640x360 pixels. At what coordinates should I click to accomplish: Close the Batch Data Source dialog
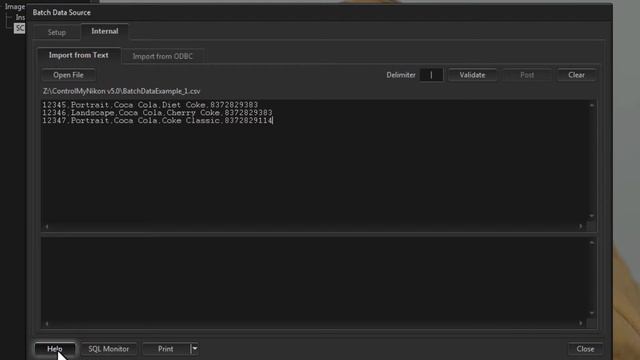coord(585,349)
